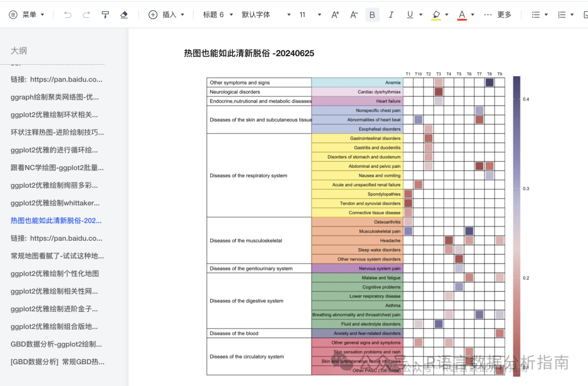This screenshot has width=588, height=386.
Task: Expand highlight color options arrow
Action: [x=446, y=15]
